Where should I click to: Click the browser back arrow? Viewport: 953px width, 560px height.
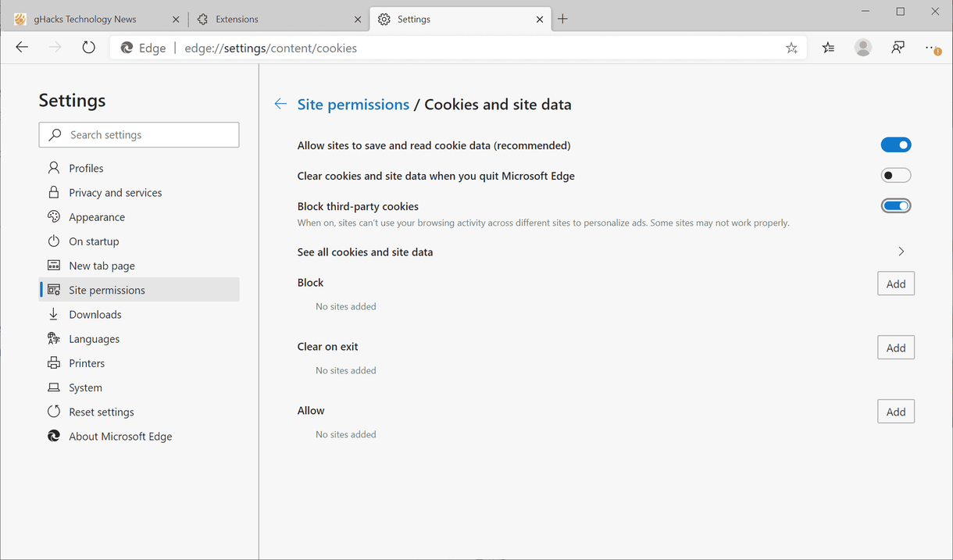point(22,48)
